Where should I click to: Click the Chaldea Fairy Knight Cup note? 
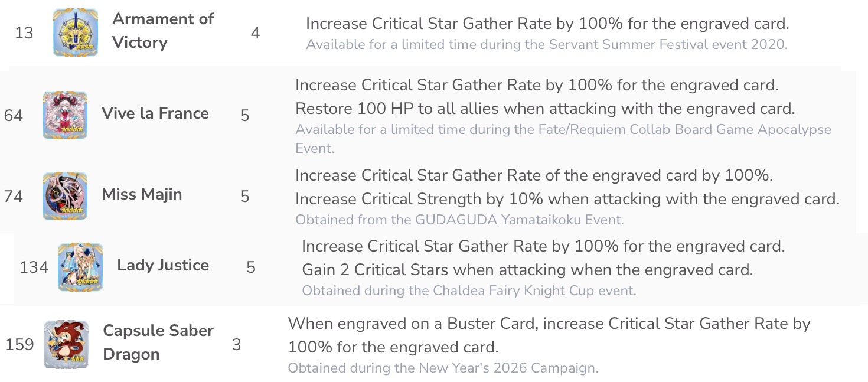pos(469,290)
